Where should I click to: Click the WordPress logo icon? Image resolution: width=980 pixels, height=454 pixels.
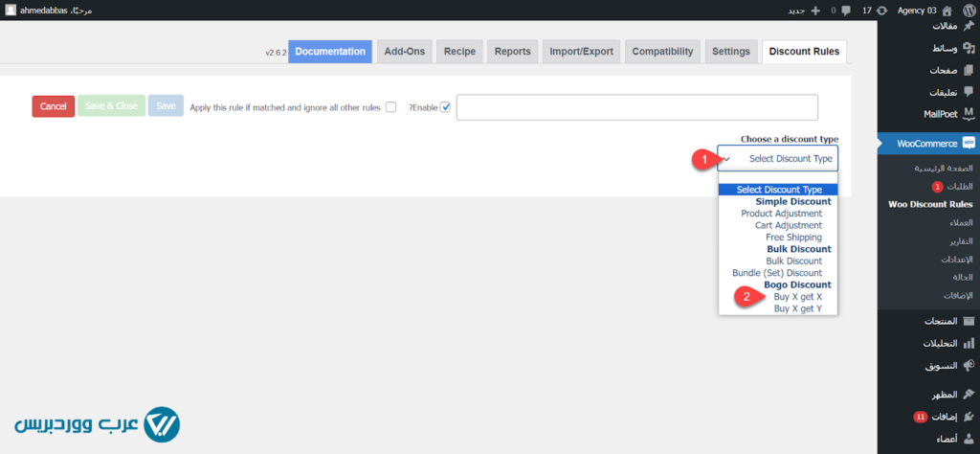coord(969,11)
